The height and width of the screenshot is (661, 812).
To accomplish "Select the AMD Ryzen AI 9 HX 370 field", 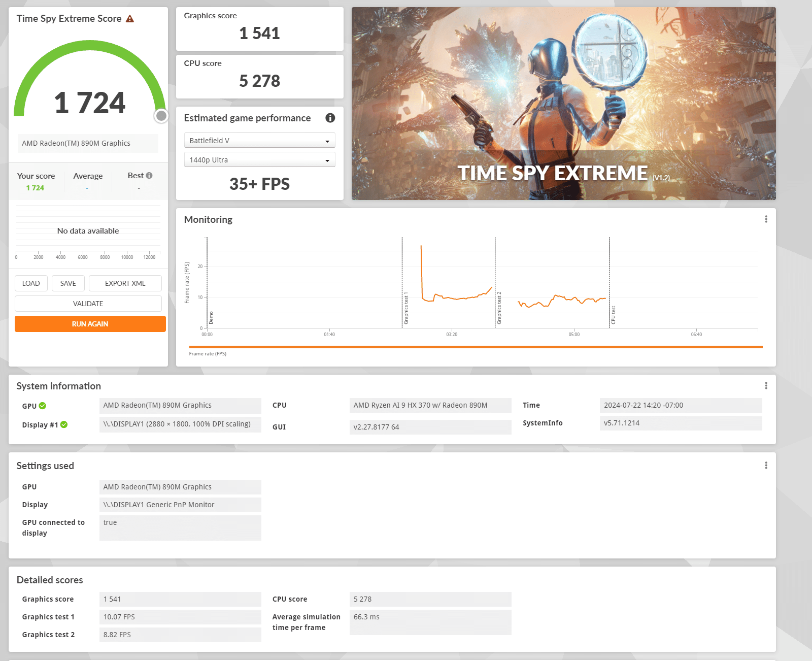I will tap(430, 405).
